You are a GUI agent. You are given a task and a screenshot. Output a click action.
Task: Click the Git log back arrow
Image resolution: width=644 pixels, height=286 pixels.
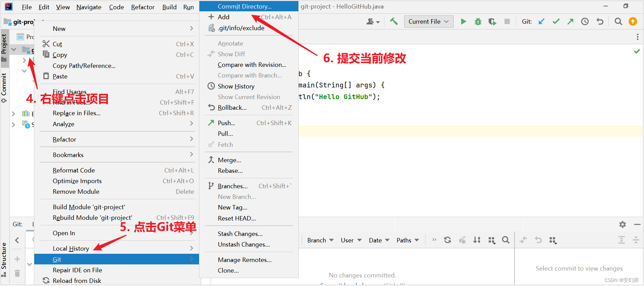(17, 240)
